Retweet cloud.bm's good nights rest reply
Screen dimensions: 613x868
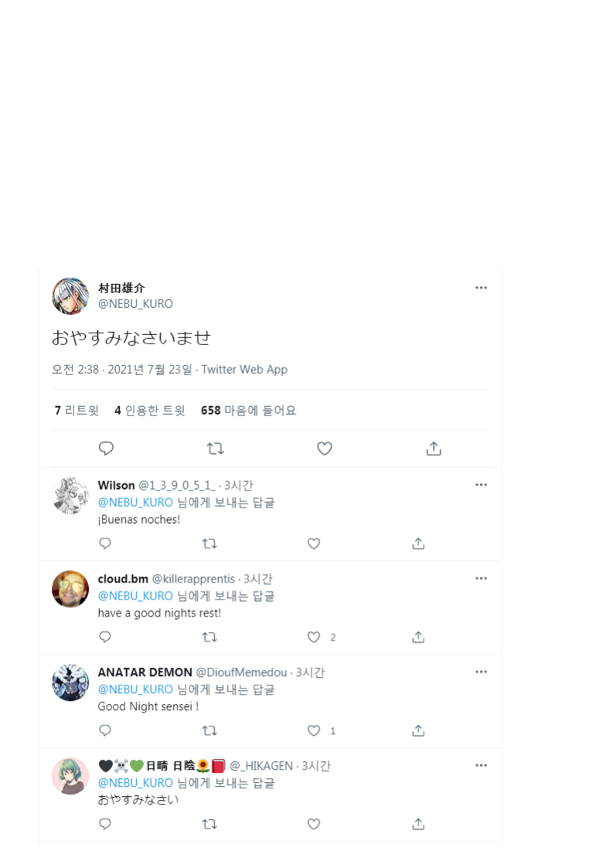pos(209,637)
